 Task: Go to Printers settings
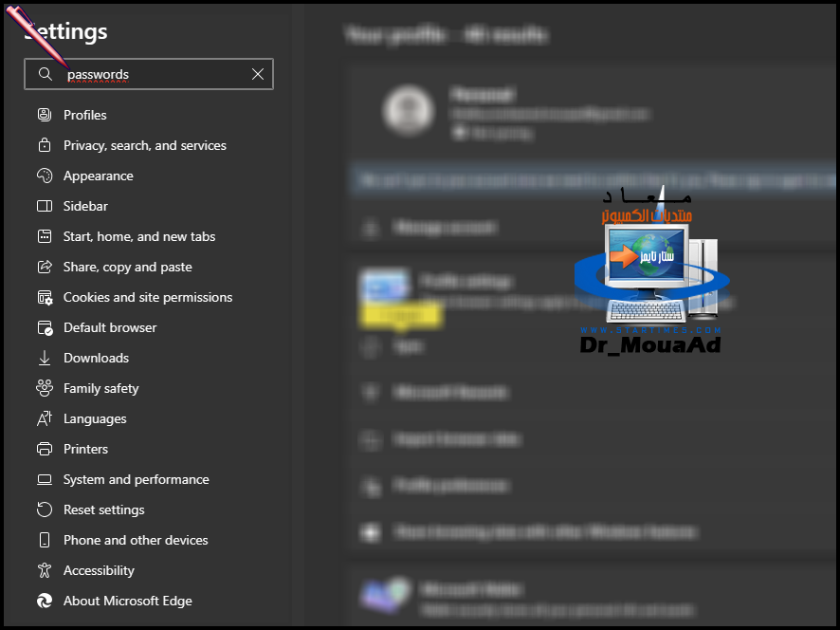coord(85,449)
